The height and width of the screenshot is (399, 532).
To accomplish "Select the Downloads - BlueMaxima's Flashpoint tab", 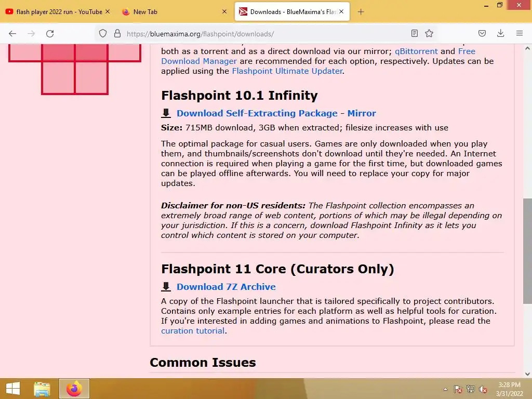I will coord(292,12).
